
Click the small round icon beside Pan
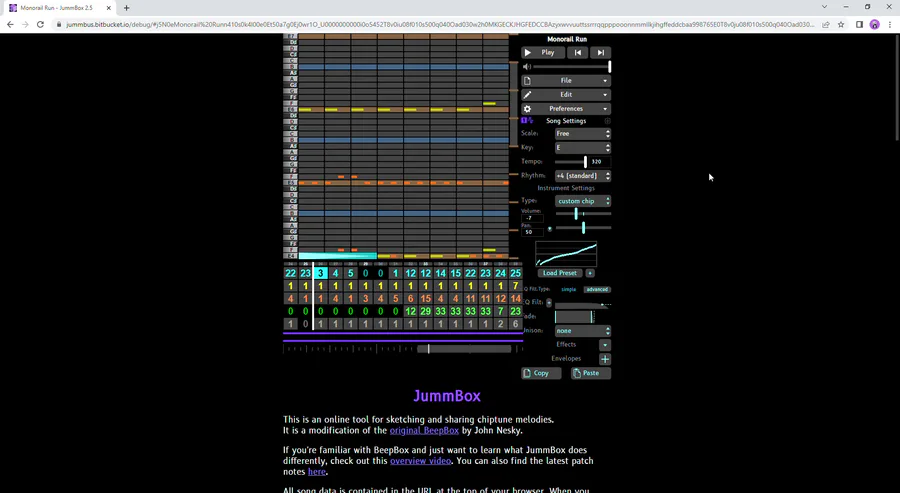(549, 229)
